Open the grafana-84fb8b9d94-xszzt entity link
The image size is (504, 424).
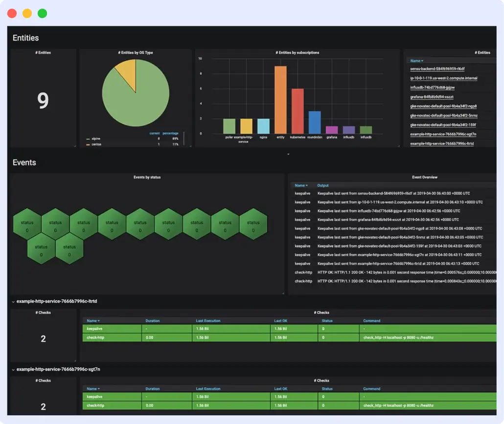click(x=432, y=97)
